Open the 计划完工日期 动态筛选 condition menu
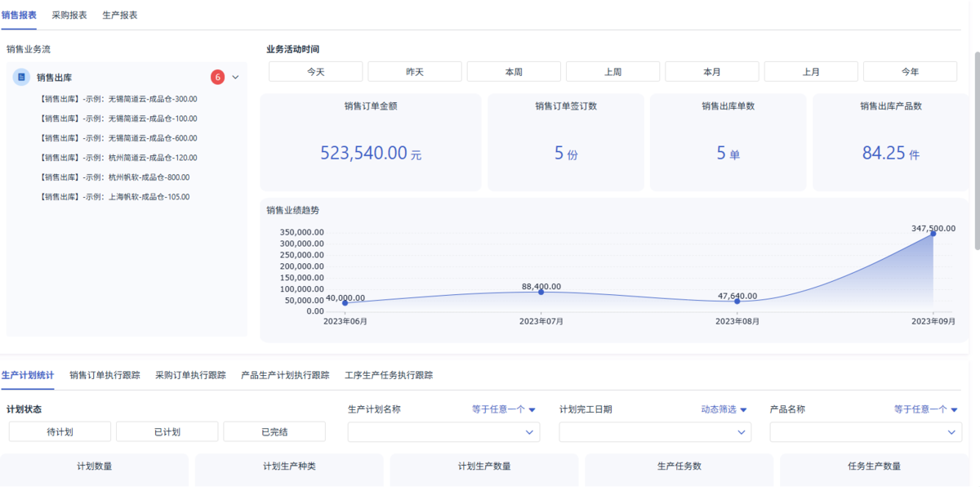This screenshot has width=980, height=487. pyautogui.click(x=724, y=409)
